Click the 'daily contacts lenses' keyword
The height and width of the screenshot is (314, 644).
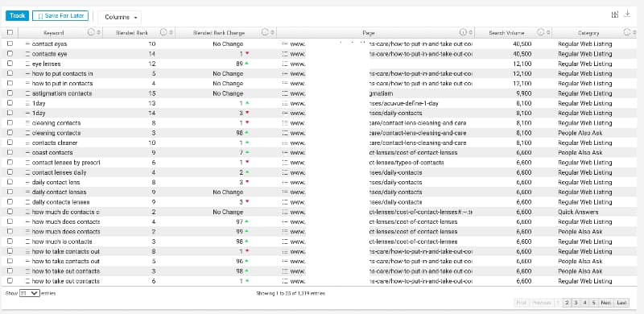click(x=61, y=202)
